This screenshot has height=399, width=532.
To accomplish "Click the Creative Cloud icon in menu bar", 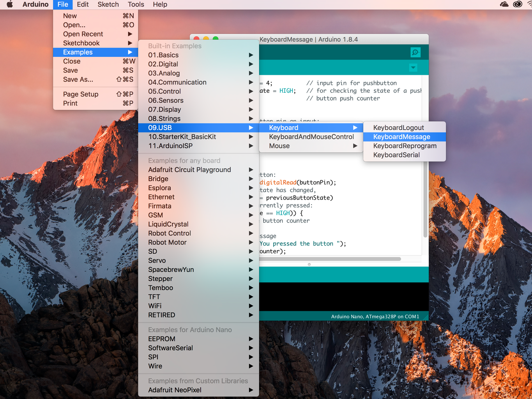I will (x=518, y=4).
